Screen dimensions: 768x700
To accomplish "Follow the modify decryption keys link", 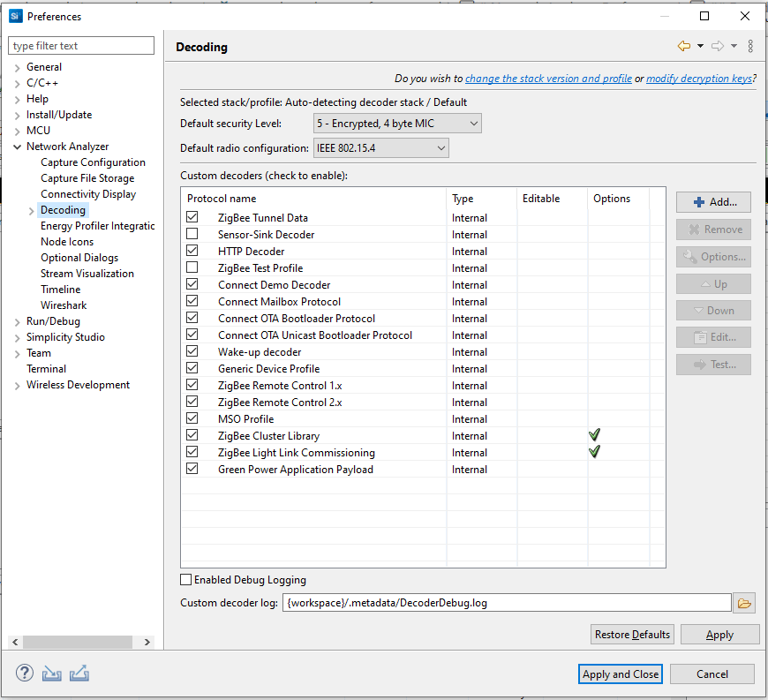I will click(x=699, y=78).
